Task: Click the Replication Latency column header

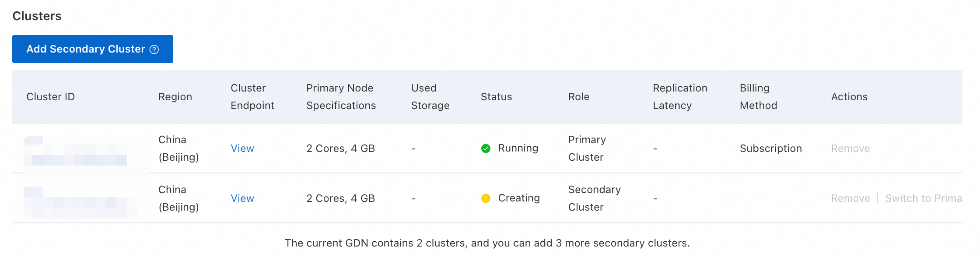Action: click(680, 97)
